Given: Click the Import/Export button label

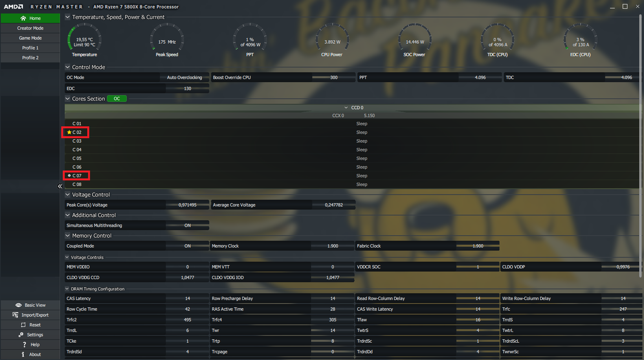Looking at the screenshot, I should coord(35,315).
